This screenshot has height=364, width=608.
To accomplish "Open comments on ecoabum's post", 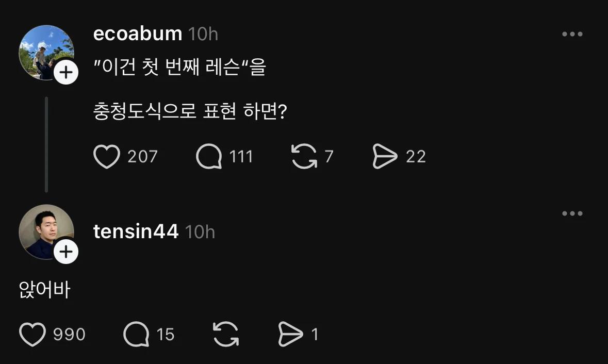I will click(208, 157).
